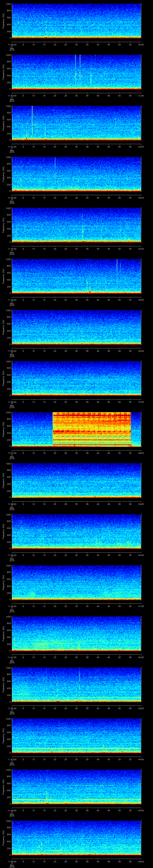Screen dimensions: 153x868
Task: Click the 42:00 end time label
Action: click(141, 657)
